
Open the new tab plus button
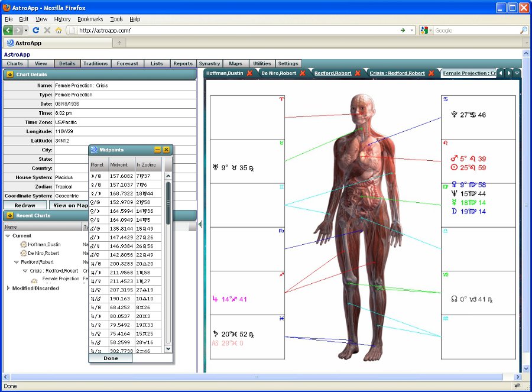[x=119, y=43]
